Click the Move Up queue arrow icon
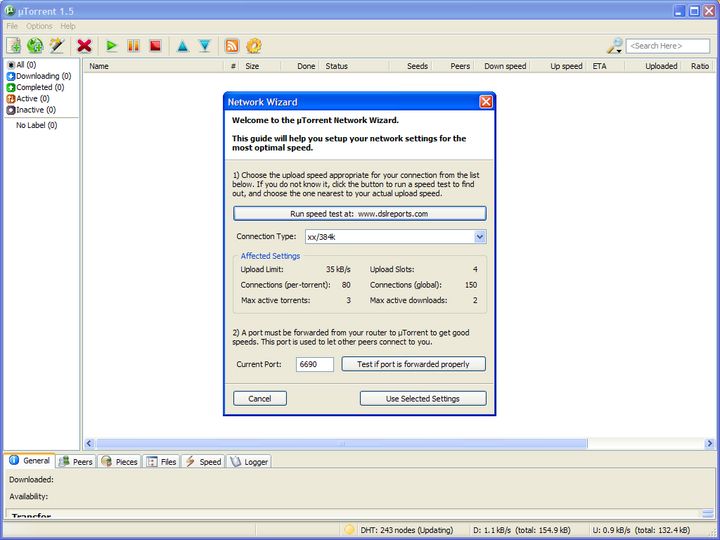This screenshot has height=540, width=720. (x=183, y=46)
